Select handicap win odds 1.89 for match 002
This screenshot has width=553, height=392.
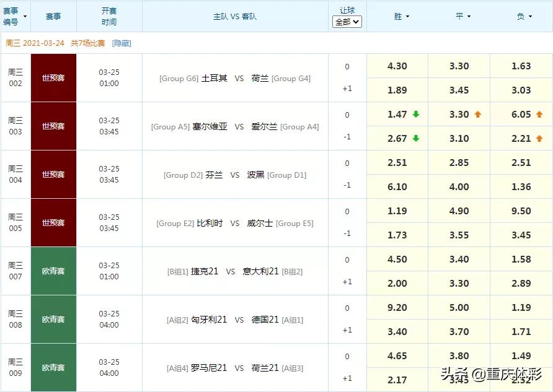[x=397, y=90]
